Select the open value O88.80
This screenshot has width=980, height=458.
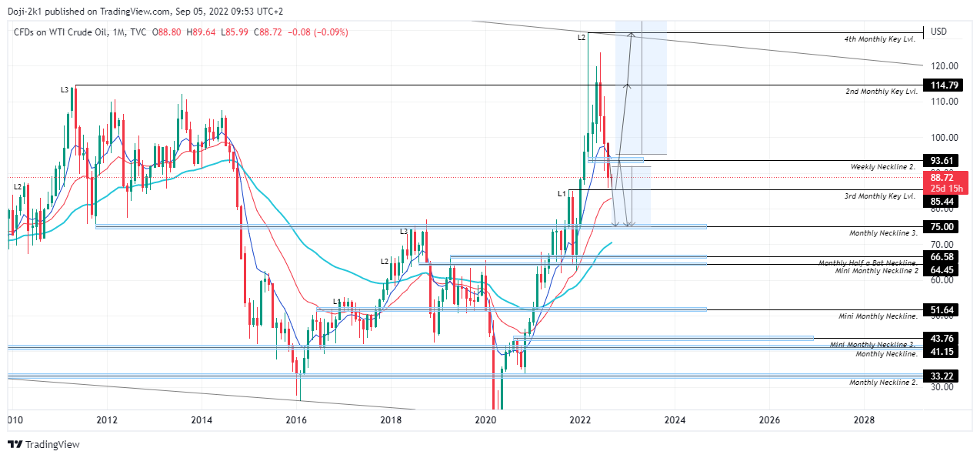click(x=166, y=32)
